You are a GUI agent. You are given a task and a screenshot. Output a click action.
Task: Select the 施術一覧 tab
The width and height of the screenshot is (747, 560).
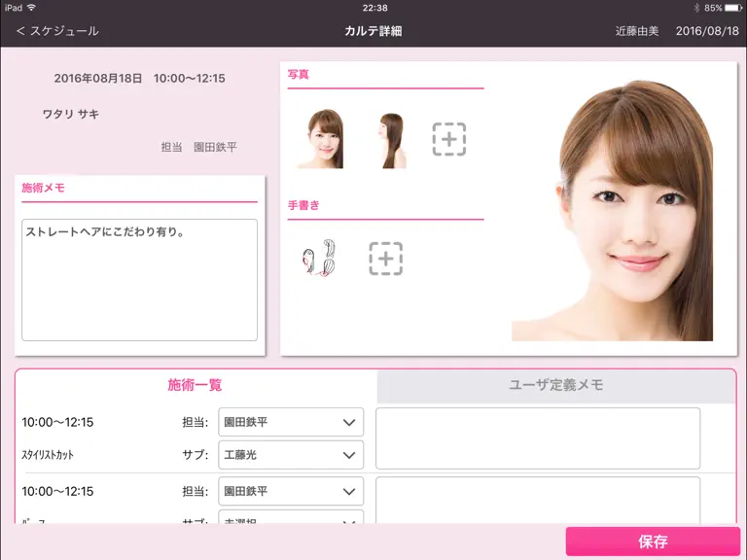click(195, 385)
